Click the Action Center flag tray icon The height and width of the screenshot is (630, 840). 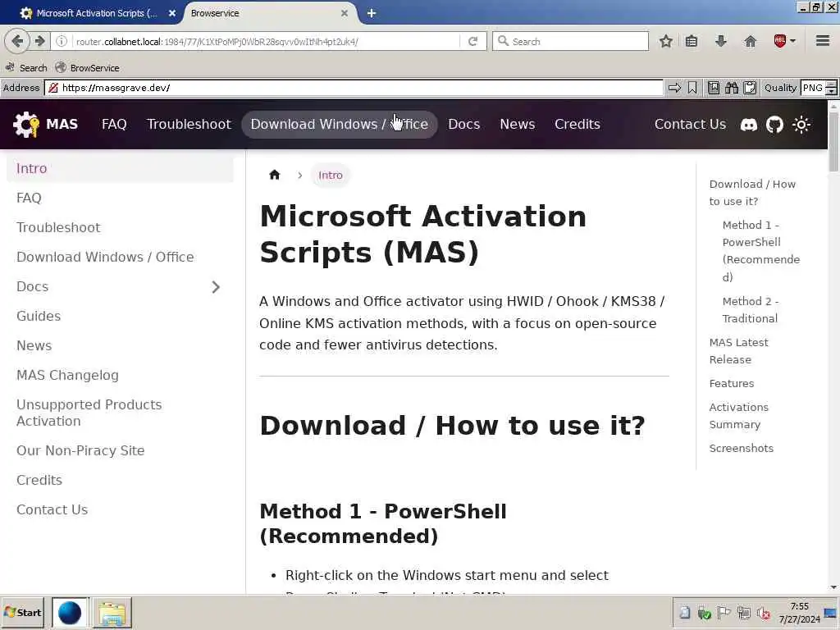pyautogui.click(x=724, y=613)
